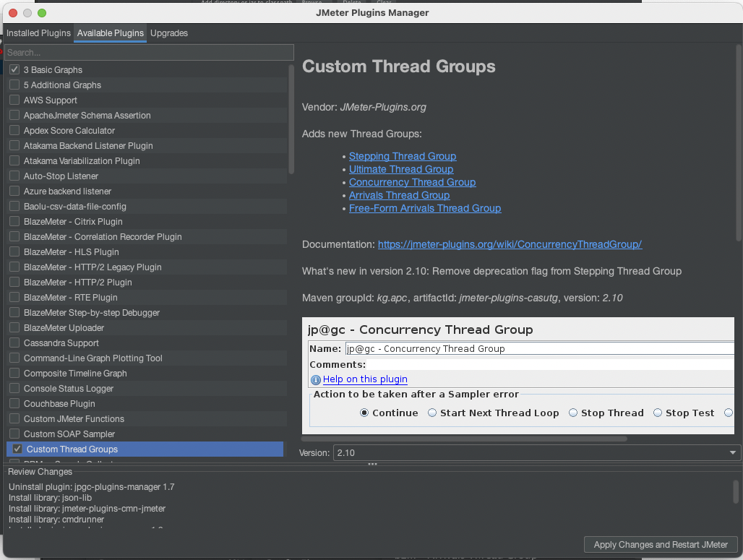Click the description panel vertical scrollbar
The height and width of the screenshot is (560, 743).
[738, 142]
